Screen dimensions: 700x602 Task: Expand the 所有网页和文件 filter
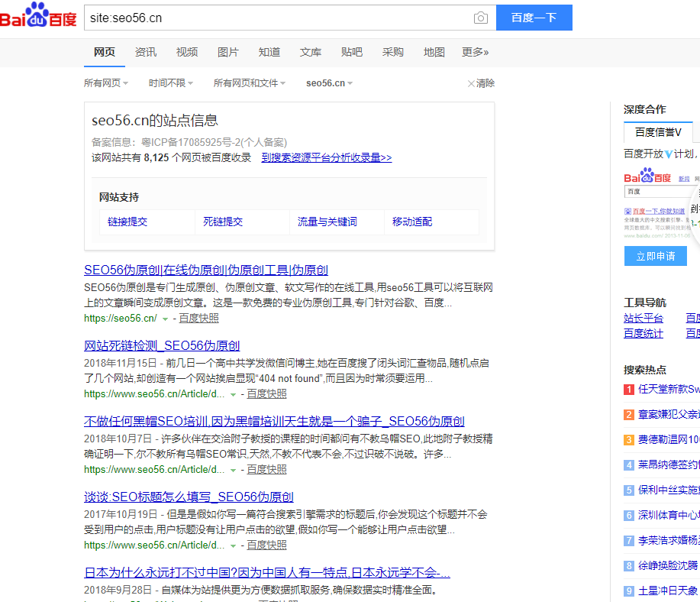point(249,83)
